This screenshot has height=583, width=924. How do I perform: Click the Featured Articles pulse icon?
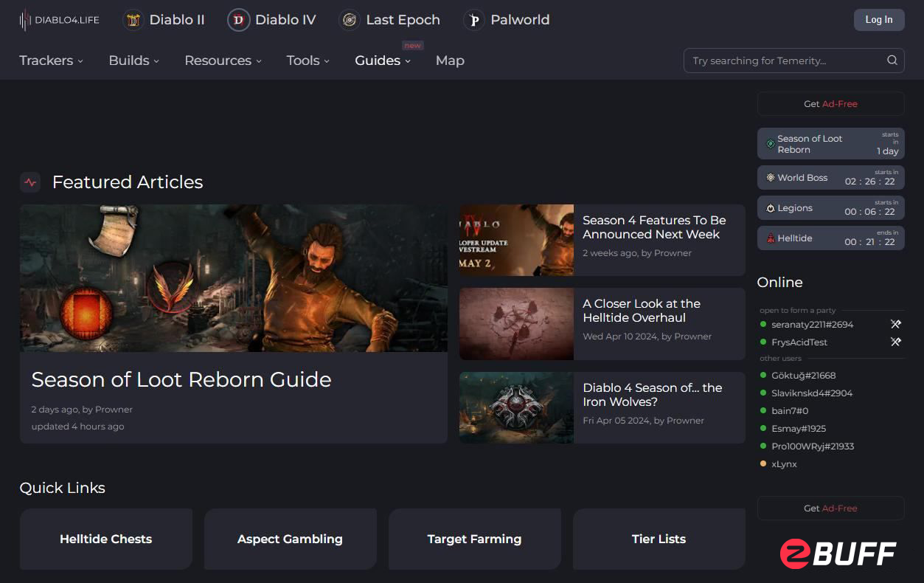(x=30, y=182)
